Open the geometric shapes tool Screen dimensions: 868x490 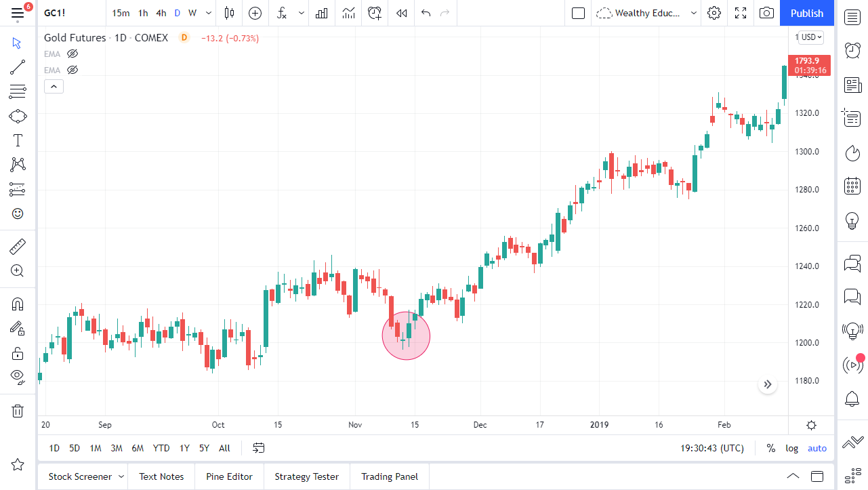(x=18, y=116)
